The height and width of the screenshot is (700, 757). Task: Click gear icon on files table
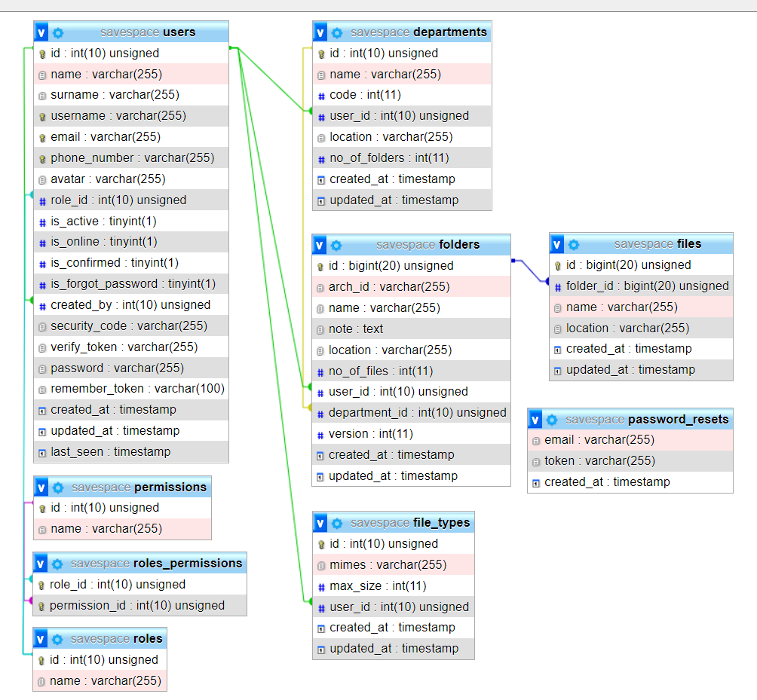point(574,244)
